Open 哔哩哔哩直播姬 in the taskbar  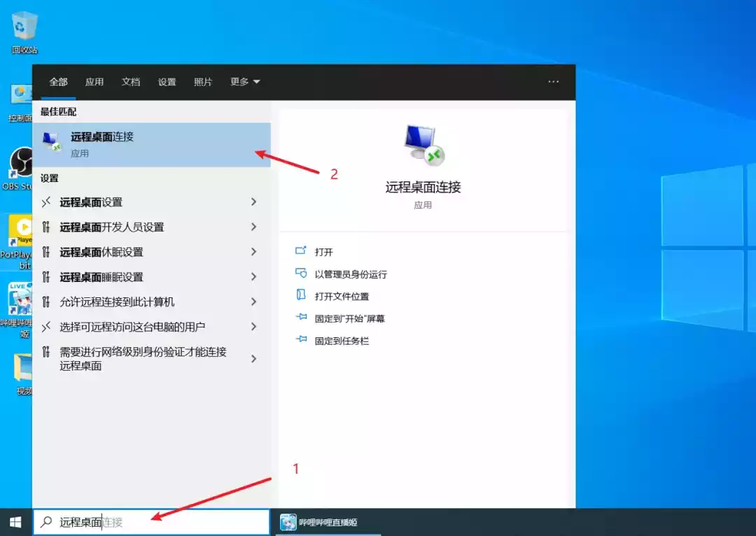tap(328, 522)
